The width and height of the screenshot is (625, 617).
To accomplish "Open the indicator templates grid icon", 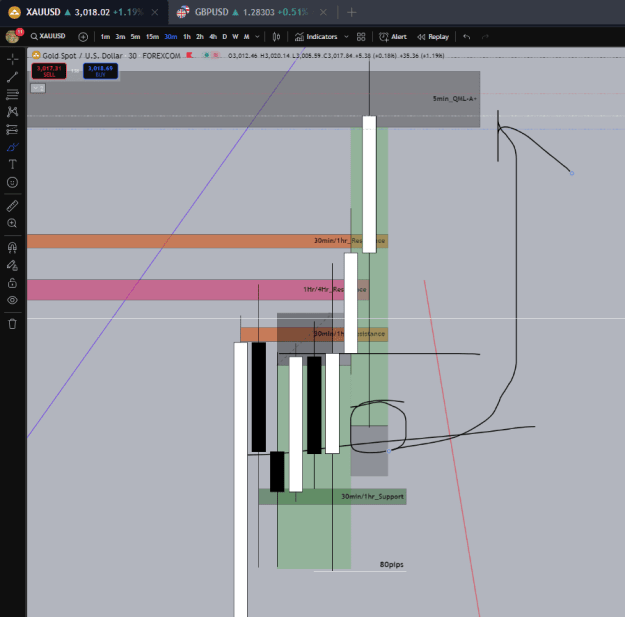I will [x=361, y=37].
